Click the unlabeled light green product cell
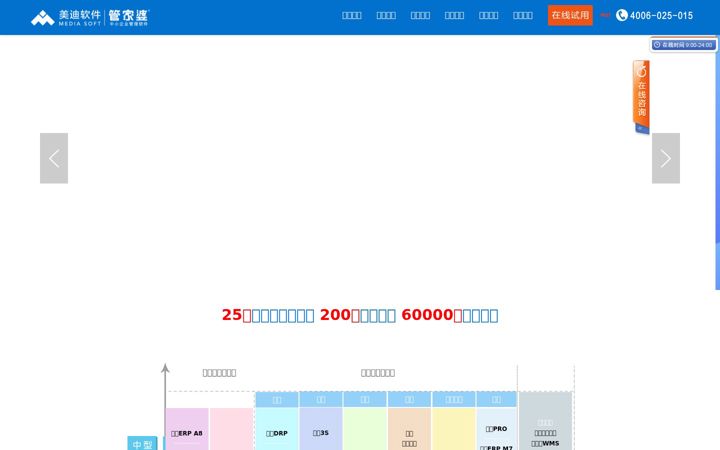This screenshot has height=450, width=720. tap(365, 429)
